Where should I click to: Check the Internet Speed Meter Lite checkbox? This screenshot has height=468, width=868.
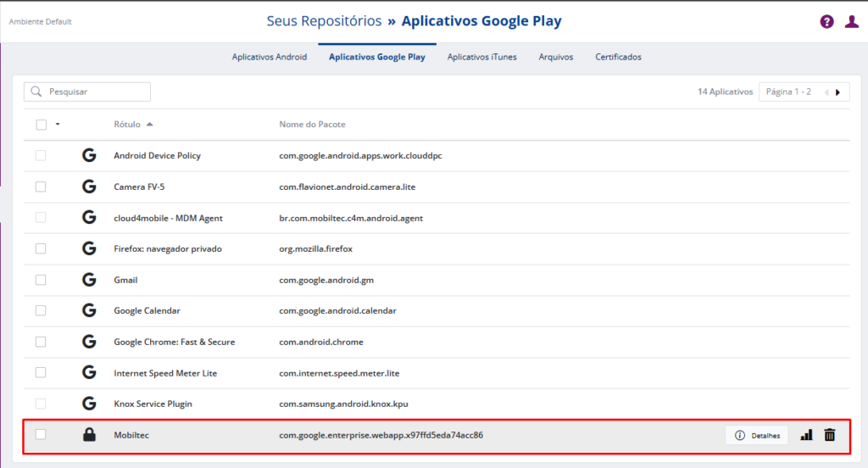pyautogui.click(x=41, y=373)
